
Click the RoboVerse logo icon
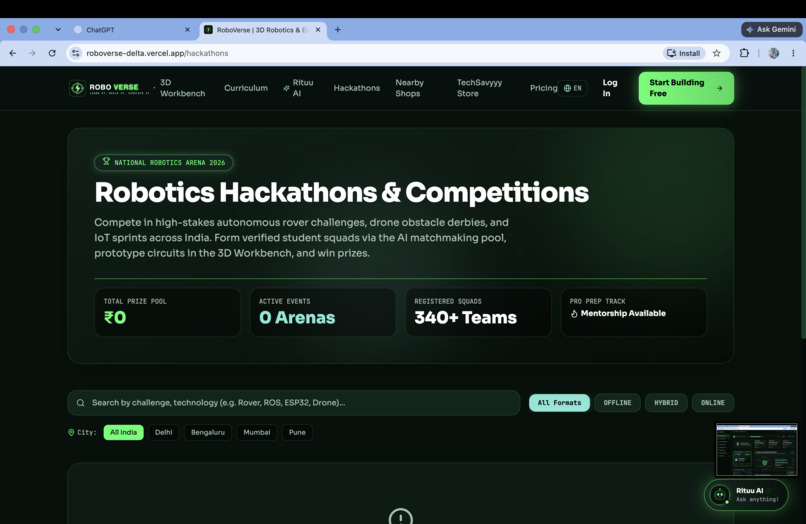click(x=77, y=88)
